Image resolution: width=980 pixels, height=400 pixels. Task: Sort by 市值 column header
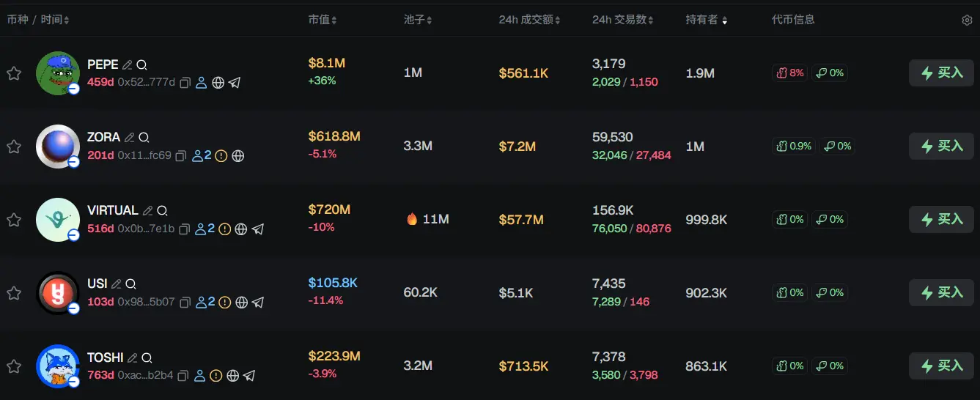coord(323,20)
